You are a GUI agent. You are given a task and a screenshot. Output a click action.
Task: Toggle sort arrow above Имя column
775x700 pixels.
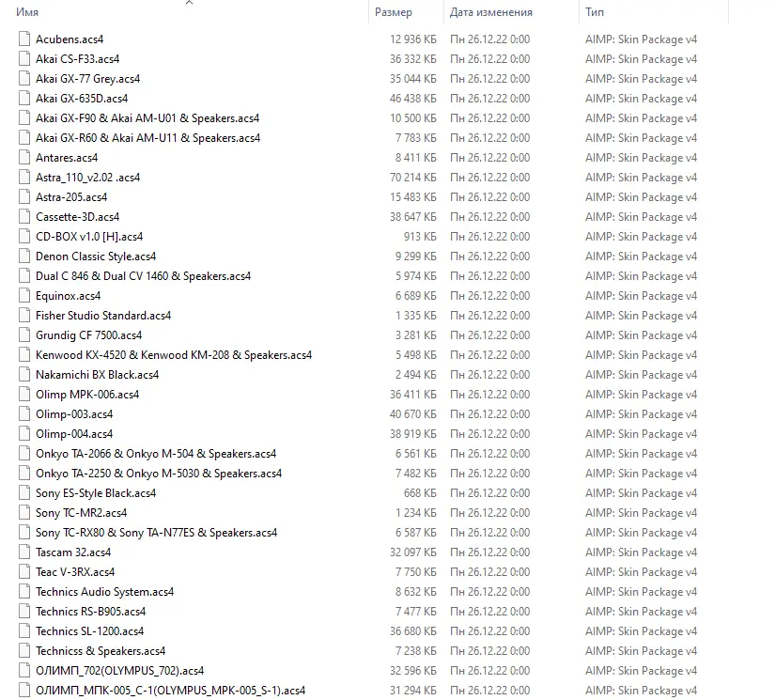pos(189,3)
